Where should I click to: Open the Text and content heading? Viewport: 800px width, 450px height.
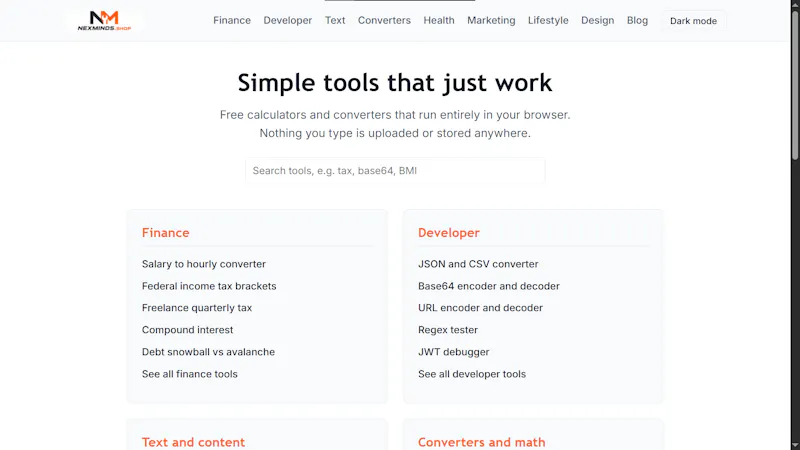193,442
